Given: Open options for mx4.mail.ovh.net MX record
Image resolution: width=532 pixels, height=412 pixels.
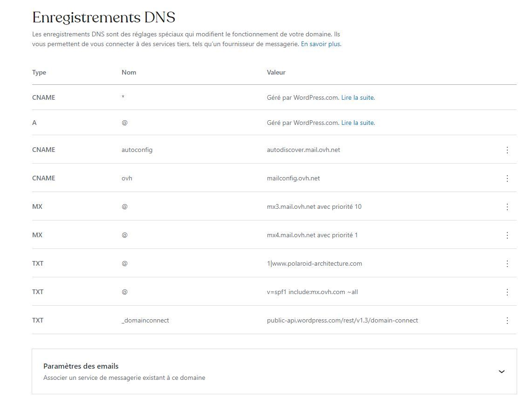Looking at the screenshot, I should coord(507,235).
